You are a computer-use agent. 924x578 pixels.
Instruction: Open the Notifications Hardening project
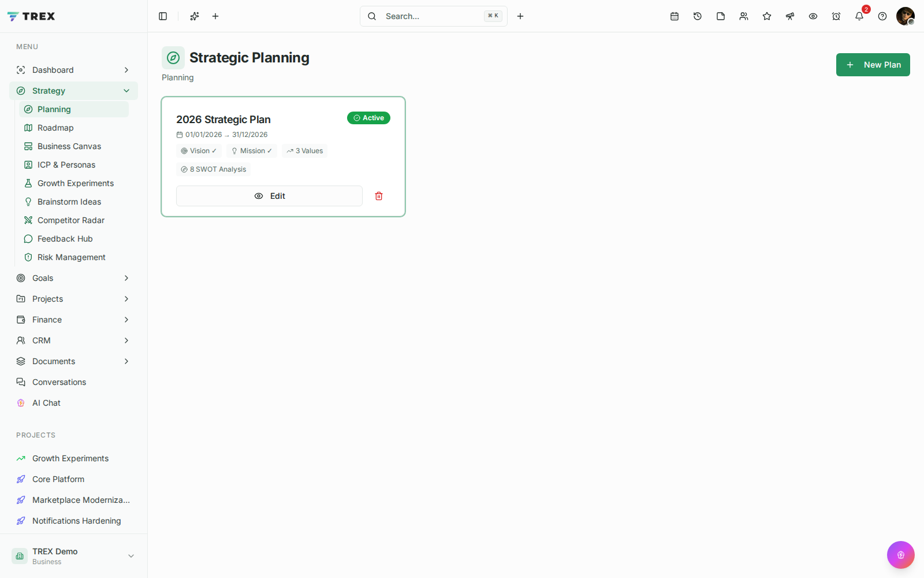(x=73, y=521)
